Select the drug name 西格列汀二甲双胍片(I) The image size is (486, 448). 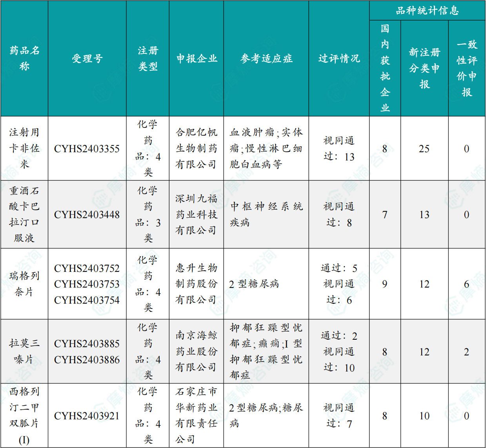(24, 415)
